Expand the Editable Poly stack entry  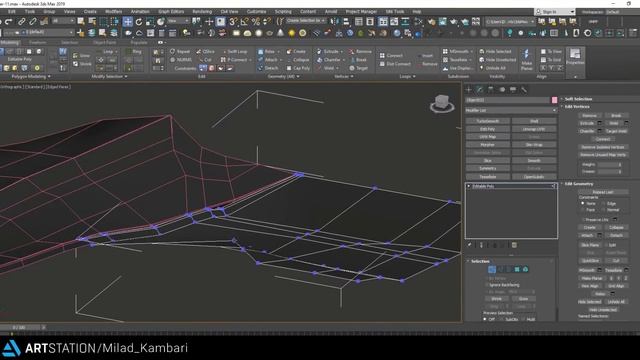point(469,186)
